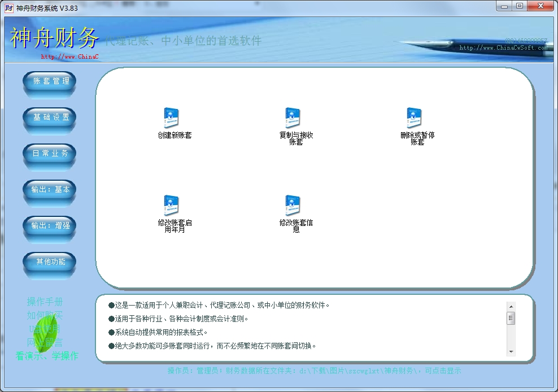
Task: Click the 输出：增强 button
Action: tap(49, 227)
